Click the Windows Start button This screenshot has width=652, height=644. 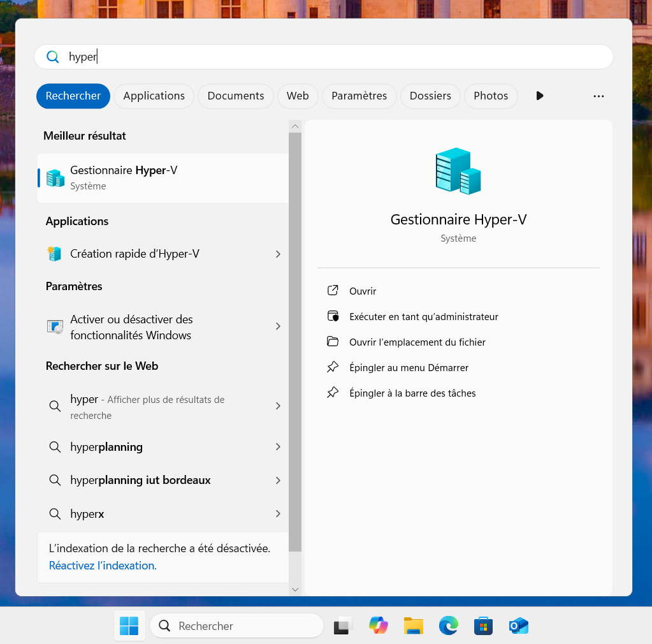(129, 626)
